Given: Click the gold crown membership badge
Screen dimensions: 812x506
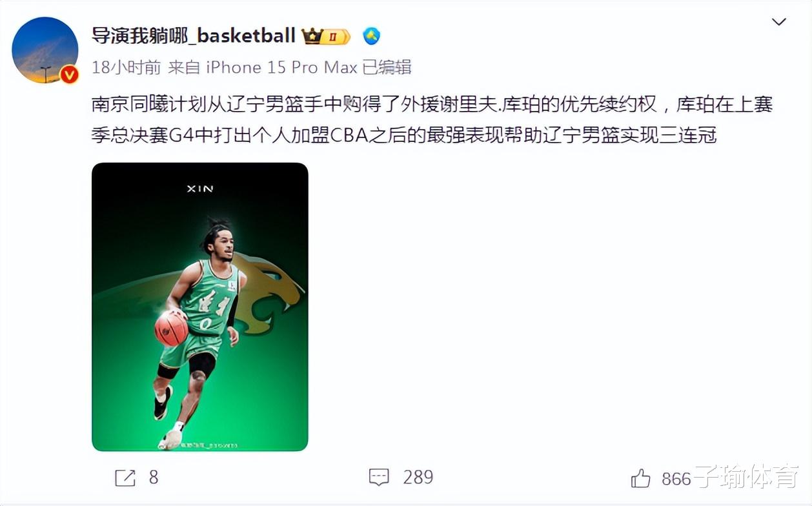Looking at the screenshot, I should coord(327,36).
